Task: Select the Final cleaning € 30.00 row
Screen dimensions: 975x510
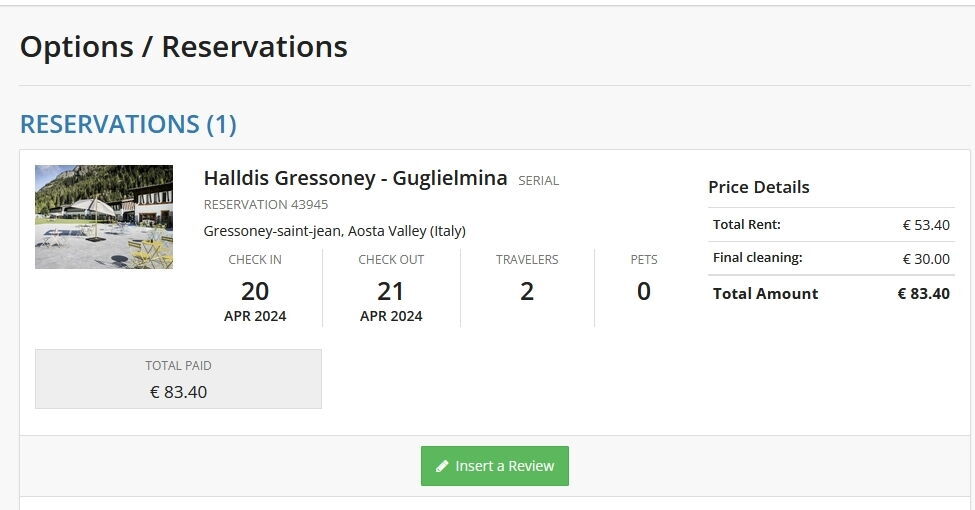Action: pyautogui.click(x=831, y=258)
